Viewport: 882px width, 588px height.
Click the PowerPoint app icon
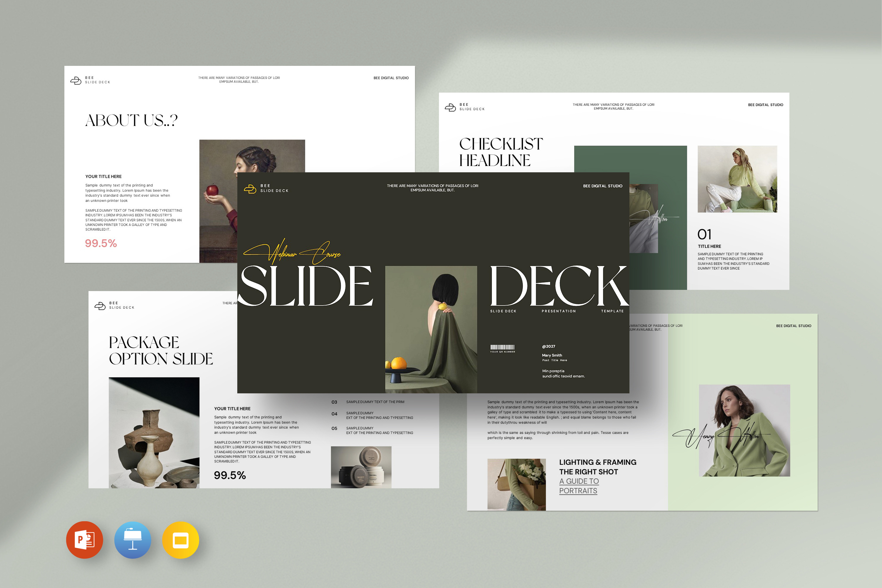pos(84,540)
